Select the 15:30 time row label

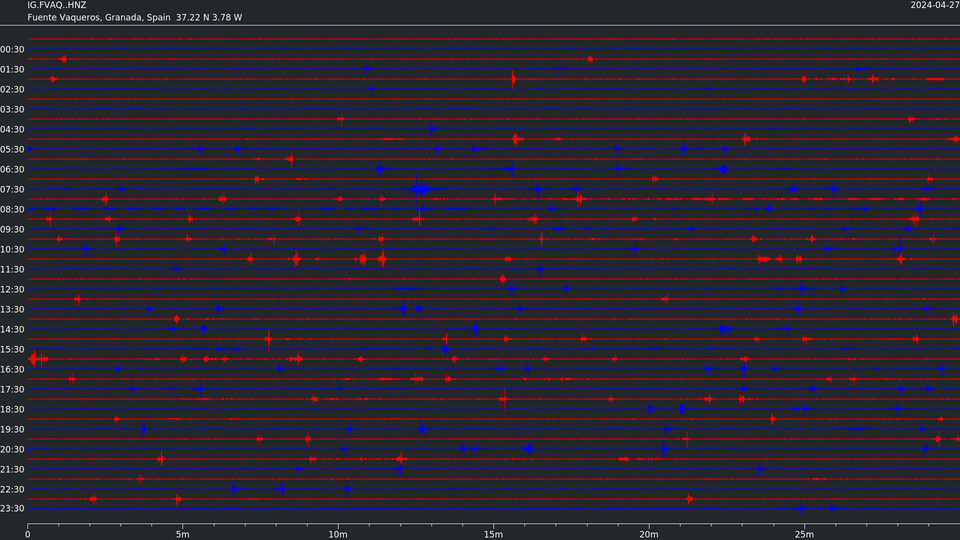(12, 350)
